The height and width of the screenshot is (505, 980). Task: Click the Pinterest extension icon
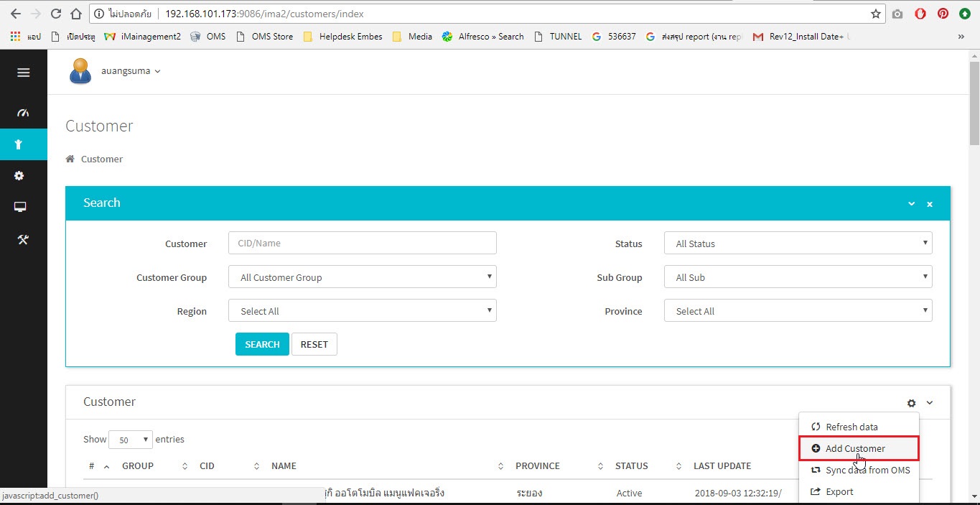(x=943, y=14)
